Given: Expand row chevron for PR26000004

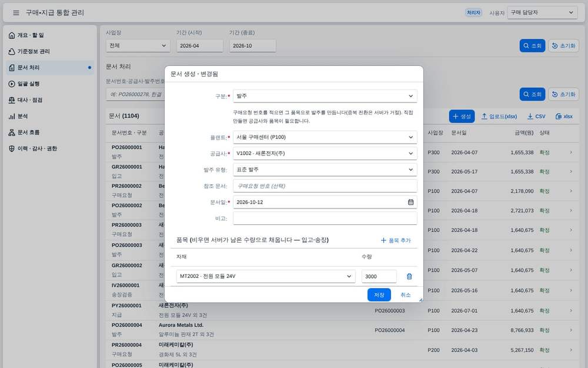Looking at the screenshot, I should point(571,350).
